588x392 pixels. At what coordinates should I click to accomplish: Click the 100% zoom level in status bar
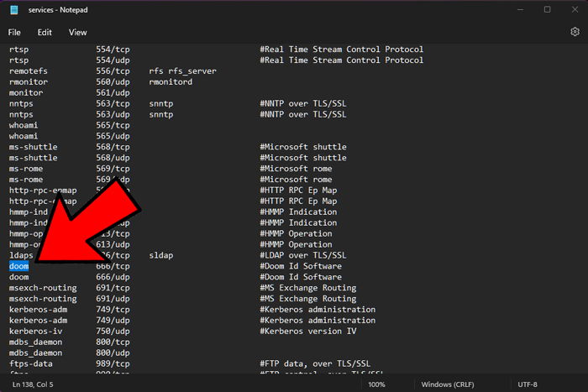pyautogui.click(x=376, y=384)
